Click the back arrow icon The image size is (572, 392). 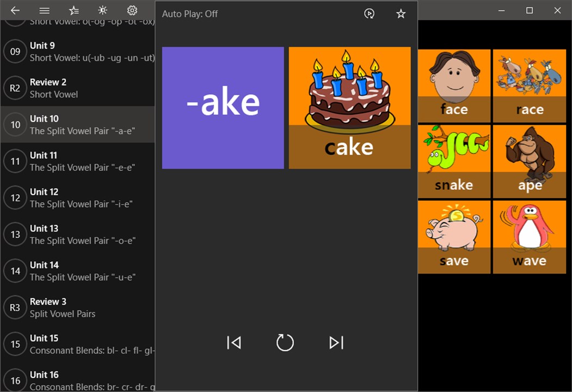pos(15,10)
